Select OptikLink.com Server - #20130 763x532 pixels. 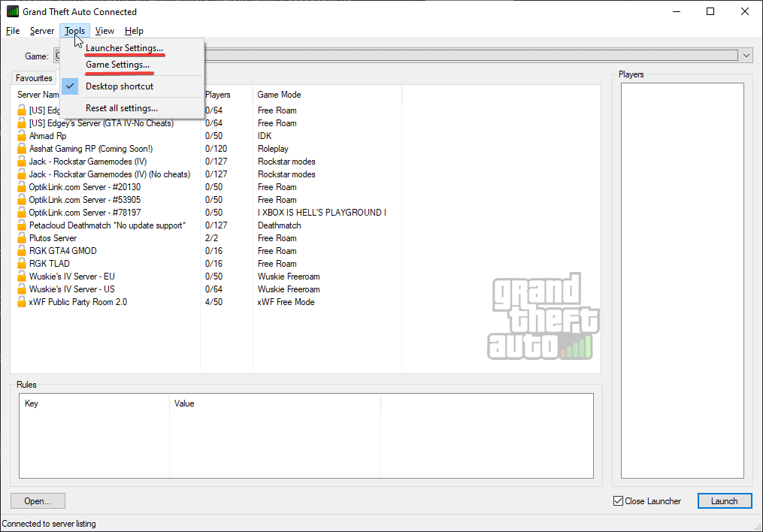[85, 187]
